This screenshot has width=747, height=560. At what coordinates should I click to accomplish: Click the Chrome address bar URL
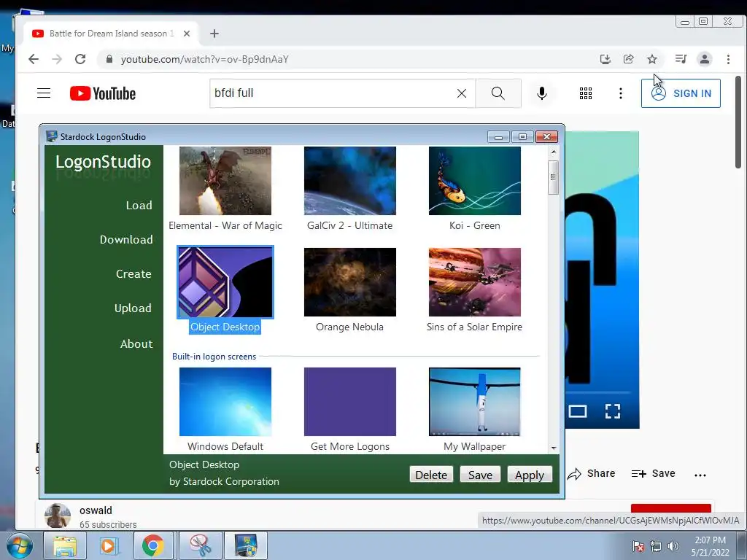click(205, 59)
